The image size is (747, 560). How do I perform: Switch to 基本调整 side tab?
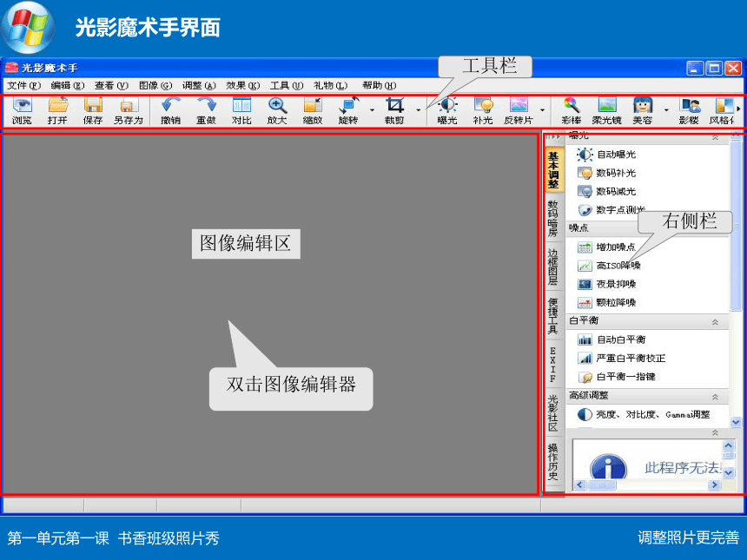point(553,170)
